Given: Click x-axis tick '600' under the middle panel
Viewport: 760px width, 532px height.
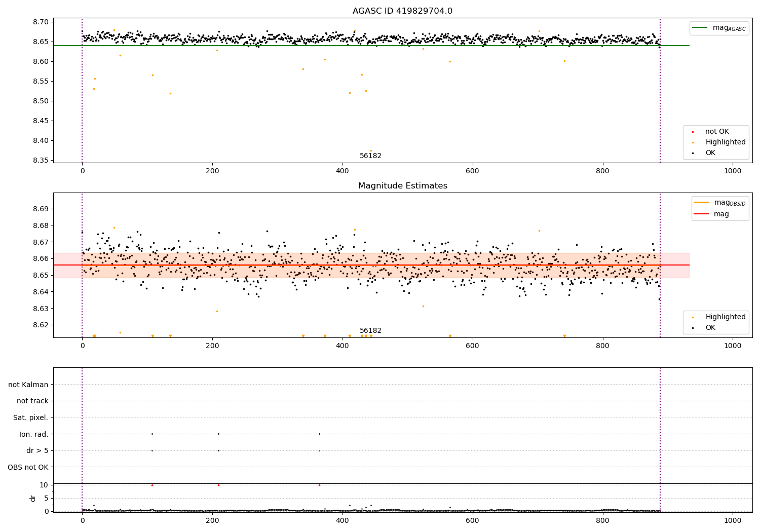Looking at the screenshot, I should 472,346.
